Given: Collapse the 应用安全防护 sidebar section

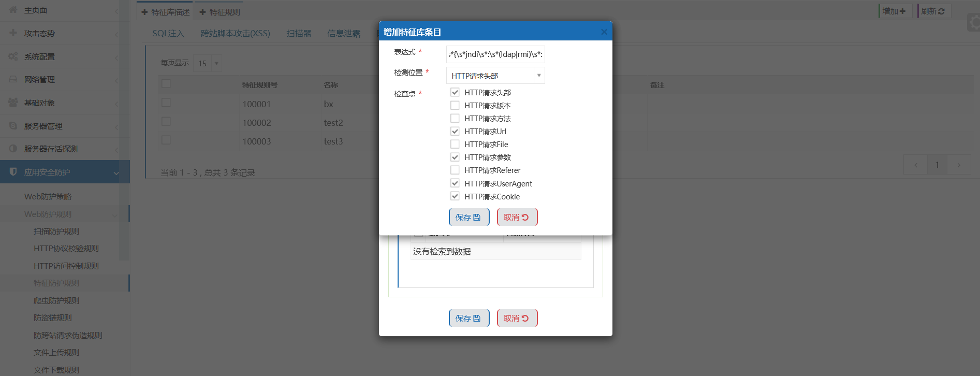Looking at the screenshot, I should click(x=116, y=173).
